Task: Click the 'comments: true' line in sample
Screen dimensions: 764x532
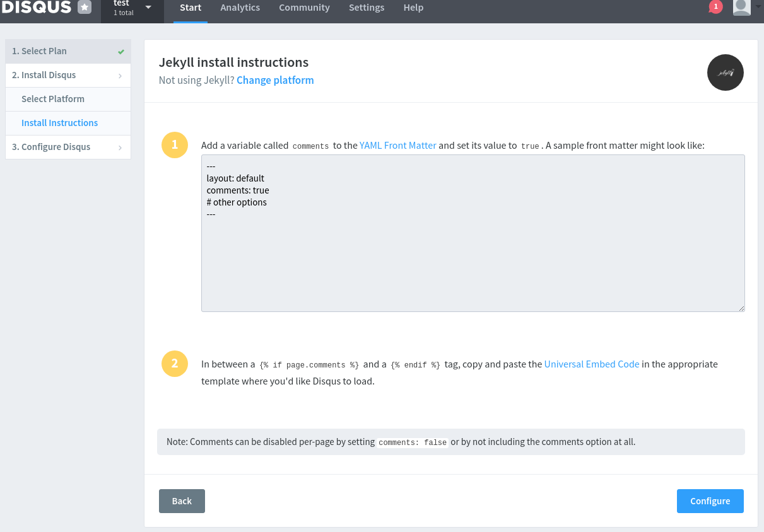Action: click(x=238, y=190)
